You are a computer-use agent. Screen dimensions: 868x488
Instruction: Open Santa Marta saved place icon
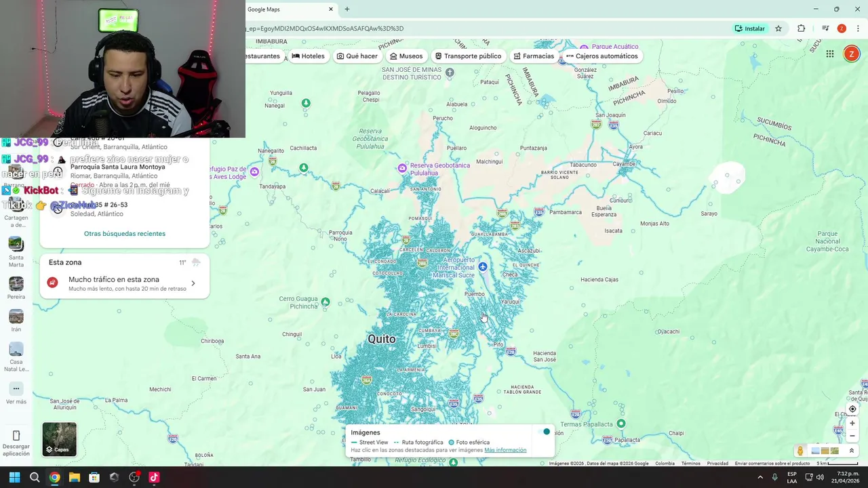[x=16, y=244]
